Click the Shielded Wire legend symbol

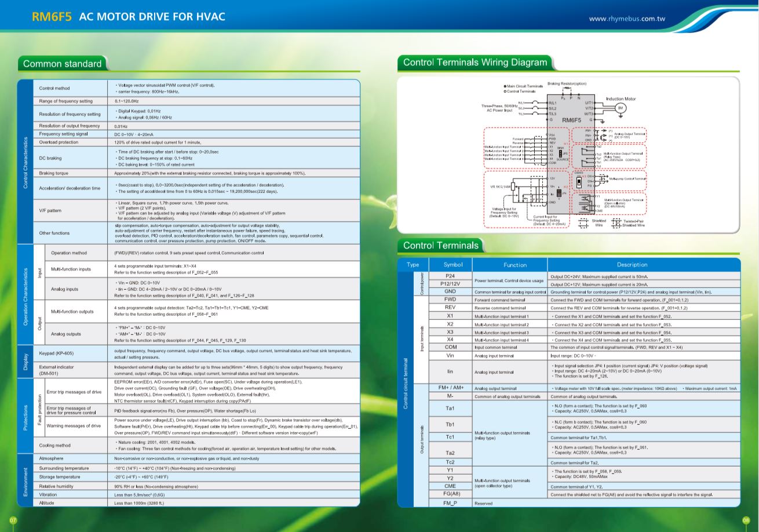point(583,223)
